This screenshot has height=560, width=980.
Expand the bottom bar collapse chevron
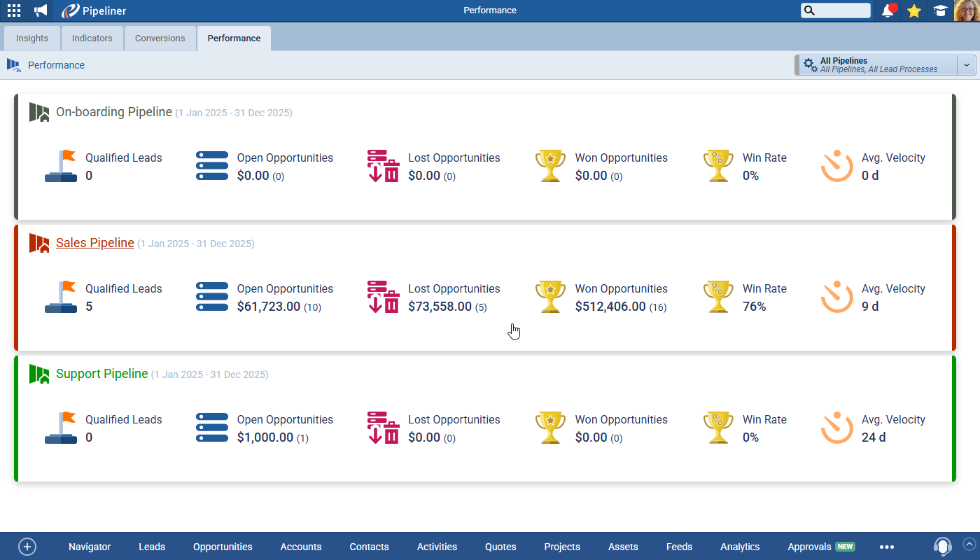click(x=969, y=543)
